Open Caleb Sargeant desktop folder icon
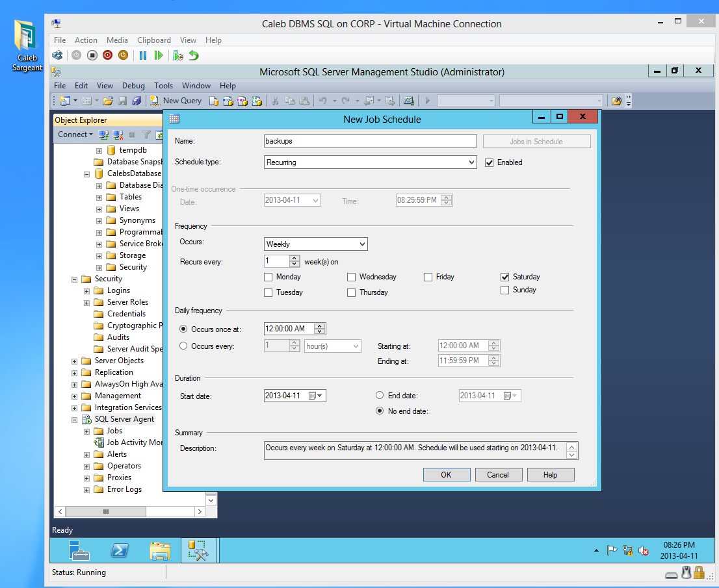719x588 pixels. [x=27, y=46]
